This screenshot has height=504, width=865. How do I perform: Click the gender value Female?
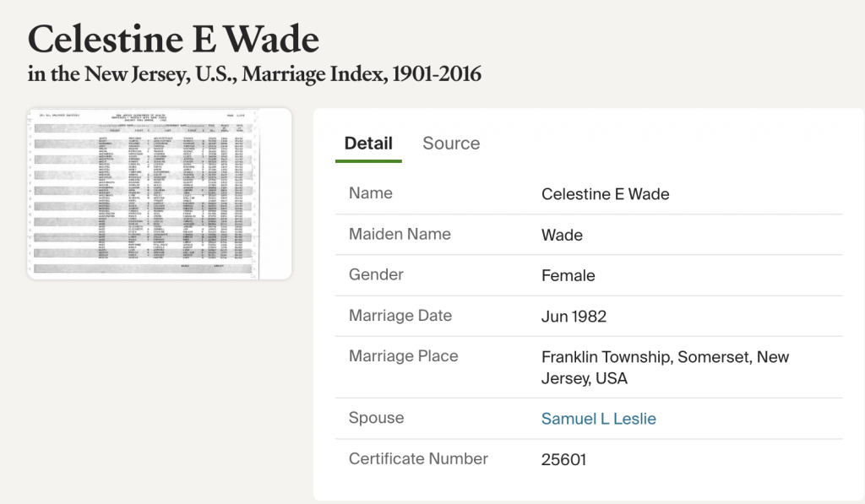pyautogui.click(x=568, y=275)
